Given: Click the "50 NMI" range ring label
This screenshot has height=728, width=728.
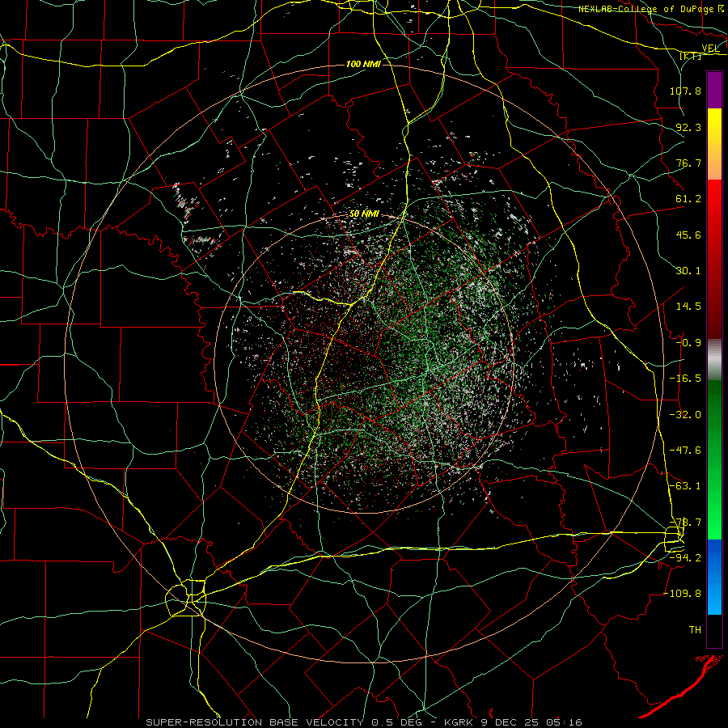Looking at the screenshot, I should (x=364, y=214).
